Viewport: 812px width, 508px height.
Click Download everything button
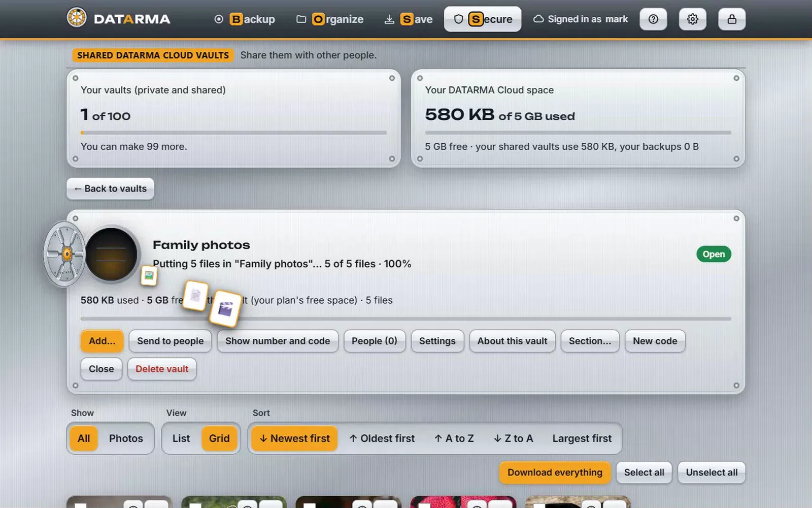555,472
